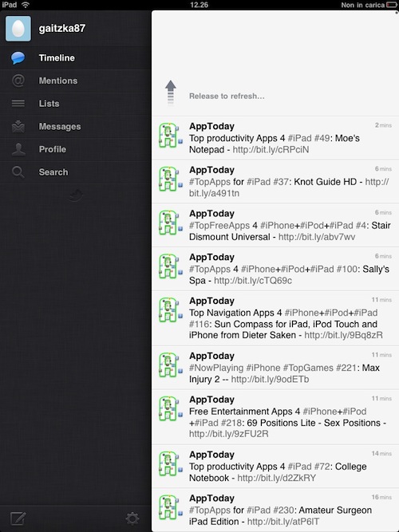Tap '14 mins' timestamp
This screenshot has height=532, width=399.
coord(381,454)
